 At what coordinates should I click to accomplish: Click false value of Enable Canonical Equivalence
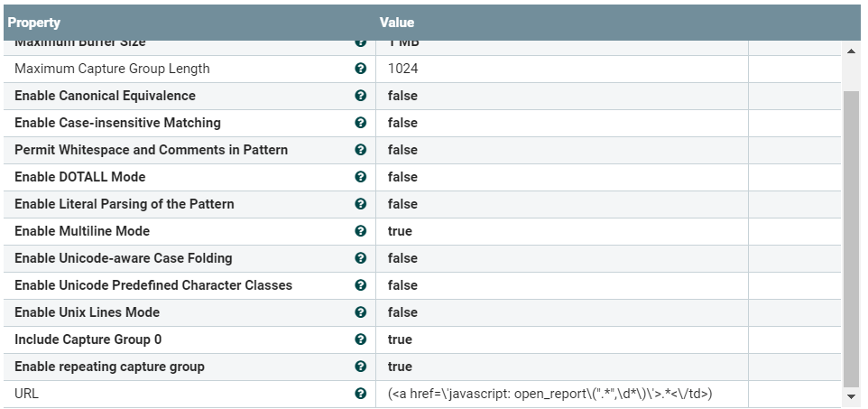pyautogui.click(x=402, y=96)
